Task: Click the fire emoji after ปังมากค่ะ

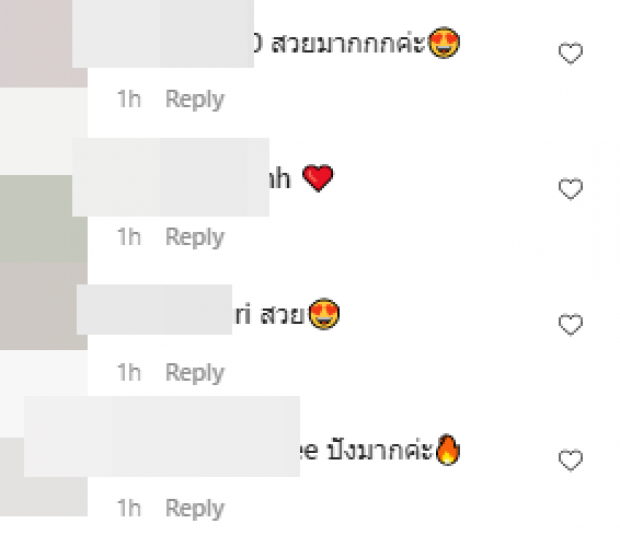Action: tap(448, 449)
